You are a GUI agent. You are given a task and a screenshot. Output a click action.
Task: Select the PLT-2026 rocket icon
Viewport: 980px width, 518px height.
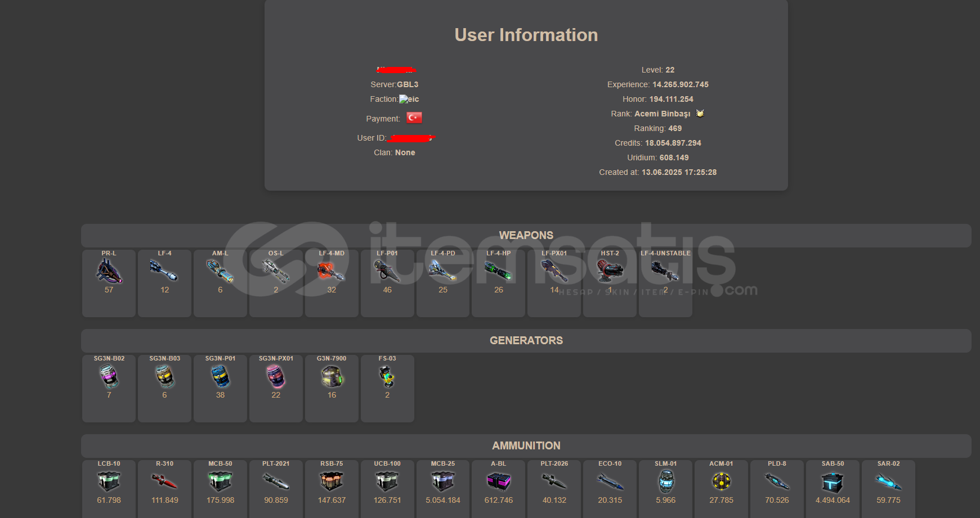(554, 481)
